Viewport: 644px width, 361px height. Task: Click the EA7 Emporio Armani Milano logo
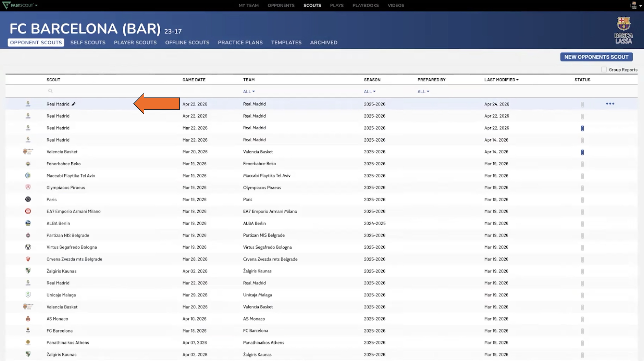click(28, 211)
